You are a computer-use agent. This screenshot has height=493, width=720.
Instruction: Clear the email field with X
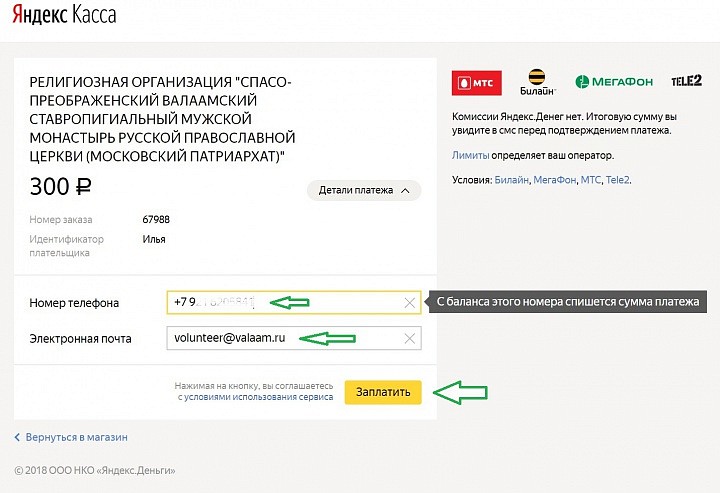[x=409, y=339]
